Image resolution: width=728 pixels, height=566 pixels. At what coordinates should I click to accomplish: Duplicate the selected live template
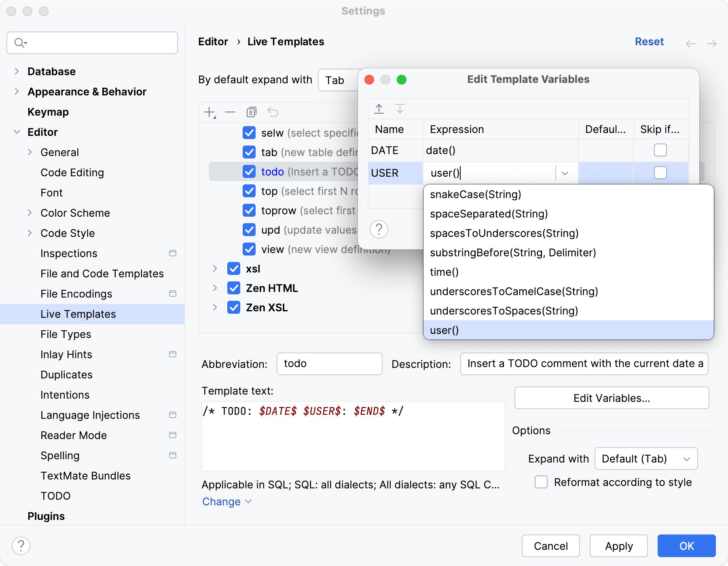click(x=251, y=112)
